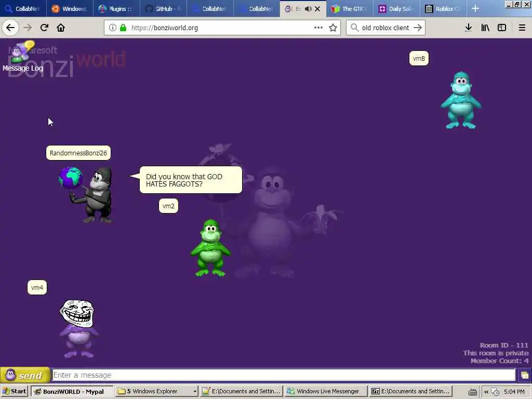Click the system clock showing 5:04 PM
Screen dimensions: 532x399
(x=514, y=392)
